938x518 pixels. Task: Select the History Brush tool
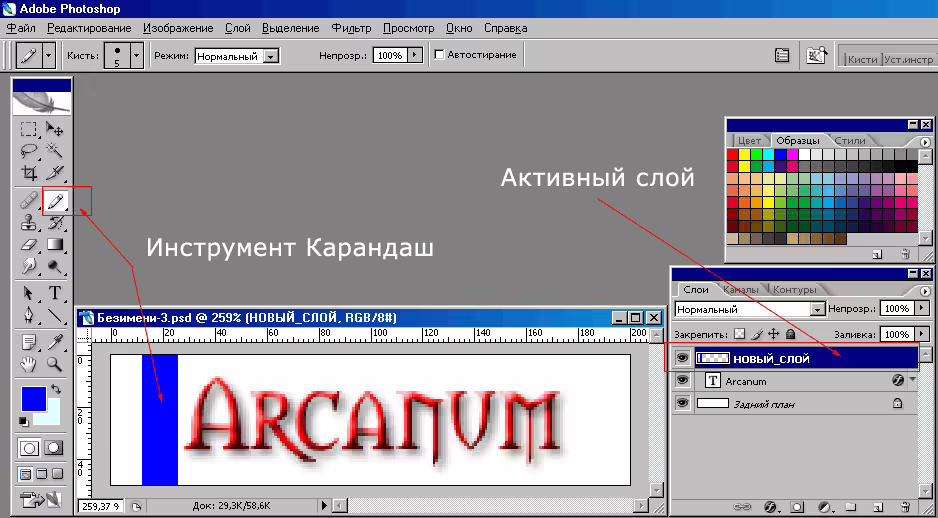(55, 223)
